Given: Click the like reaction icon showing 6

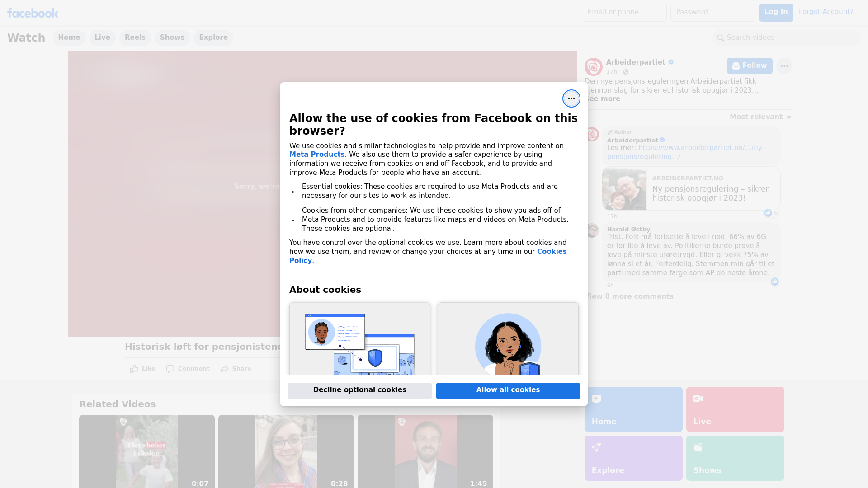Looking at the screenshot, I should click(x=768, y=213).
